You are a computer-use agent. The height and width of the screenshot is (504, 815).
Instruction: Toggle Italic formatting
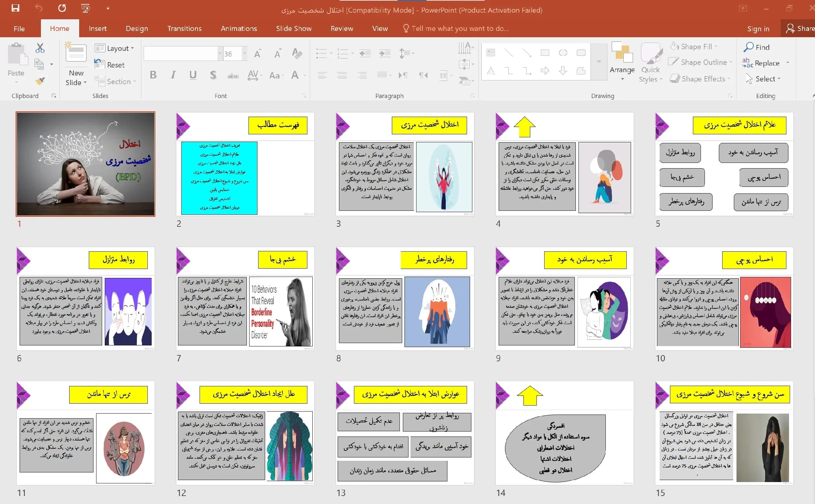click(173, 75)
